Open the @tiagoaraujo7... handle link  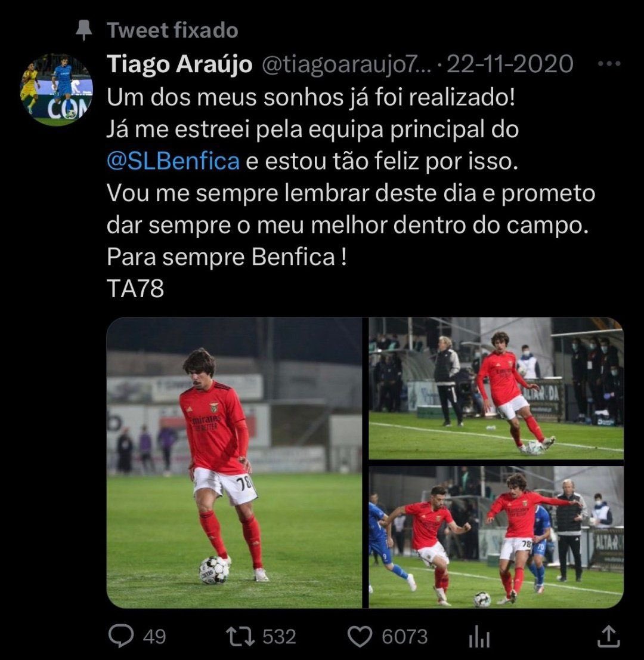click(x=346, y=64)
